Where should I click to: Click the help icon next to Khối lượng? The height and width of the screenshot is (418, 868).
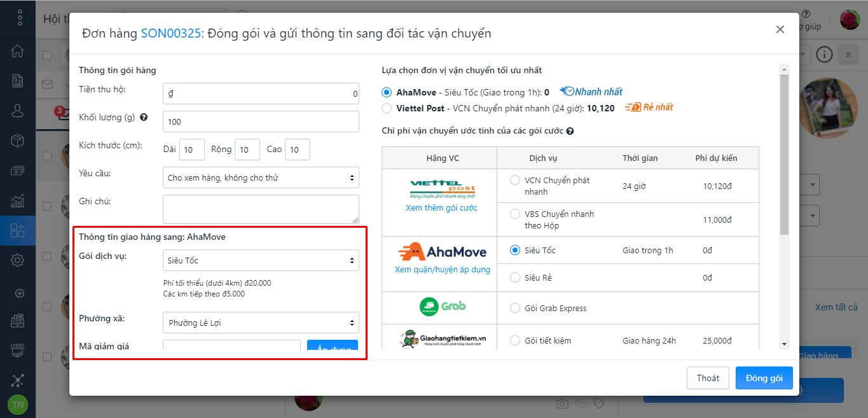[x=144, y=118]
